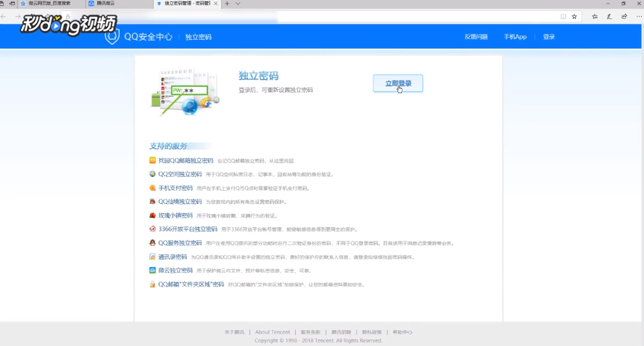The height and width of the screenshot is (346, 644).
Task: Open QQ空间独立密码 service link
Action: coord(180,174)
